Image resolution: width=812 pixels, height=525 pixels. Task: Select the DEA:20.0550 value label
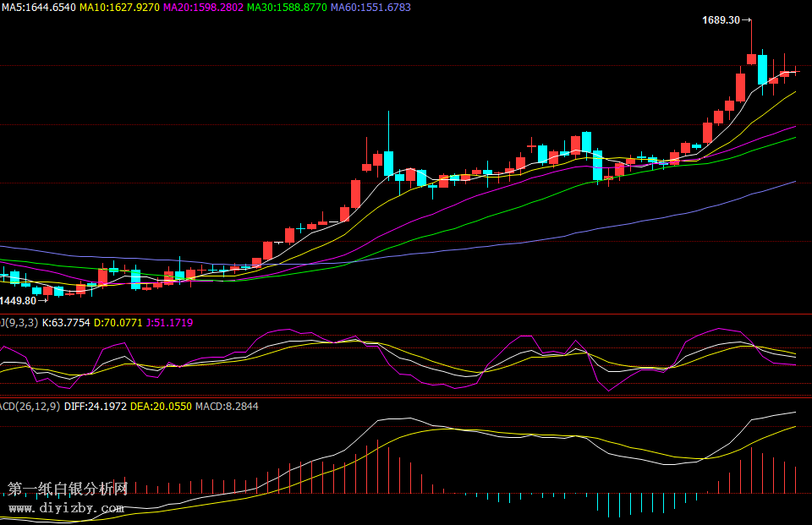(x=161, y=407)
